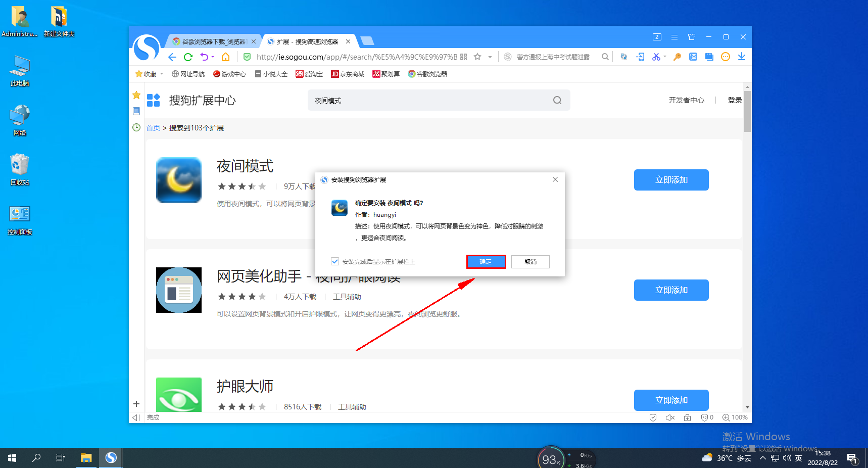The width and height of the screenshot is (868, 468).
Task: Open QR code icon in address bar
Action: click(464, 57)
